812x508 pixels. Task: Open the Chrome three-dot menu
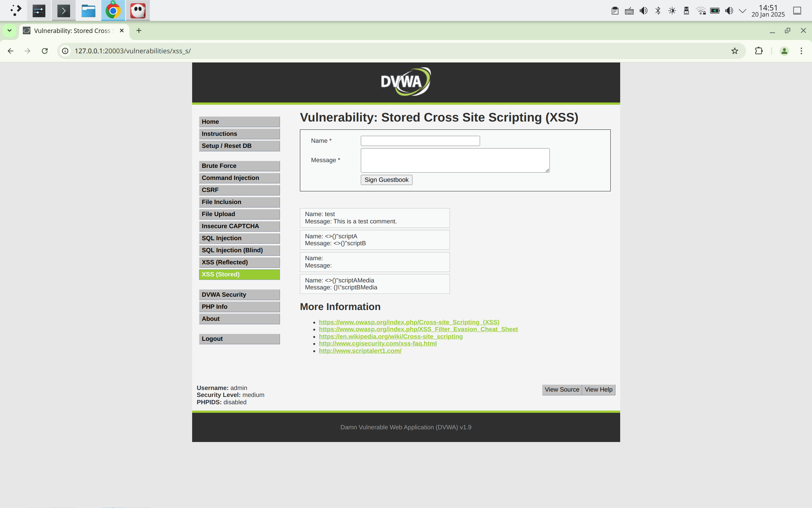pos(801,51)
